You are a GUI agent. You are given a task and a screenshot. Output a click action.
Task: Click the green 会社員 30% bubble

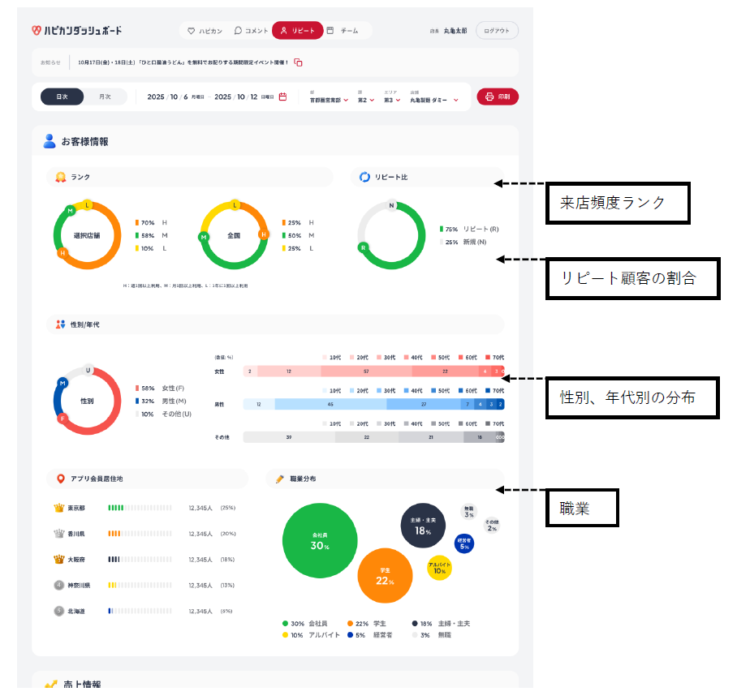point(320,540)
